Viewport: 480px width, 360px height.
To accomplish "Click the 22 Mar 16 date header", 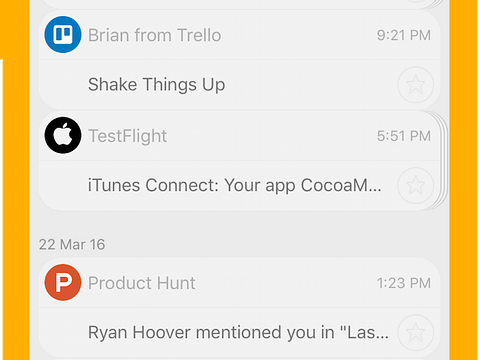I will coord(72,244).
